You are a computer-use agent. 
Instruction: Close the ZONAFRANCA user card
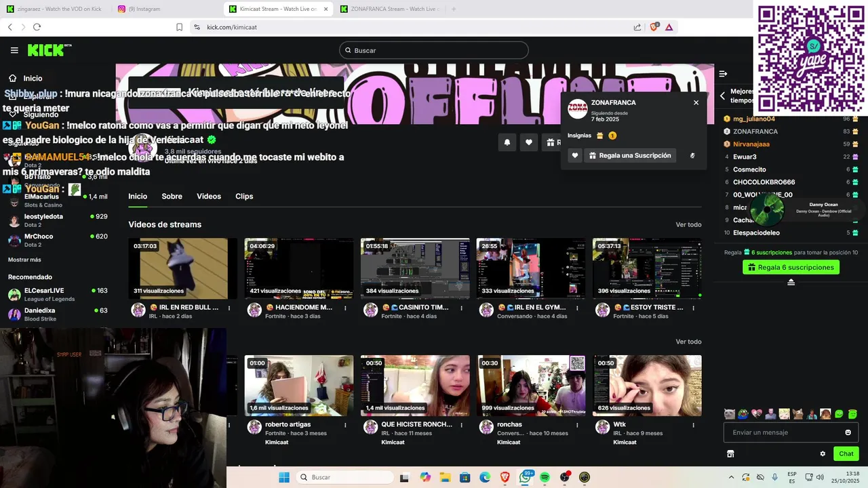(696, 102)
